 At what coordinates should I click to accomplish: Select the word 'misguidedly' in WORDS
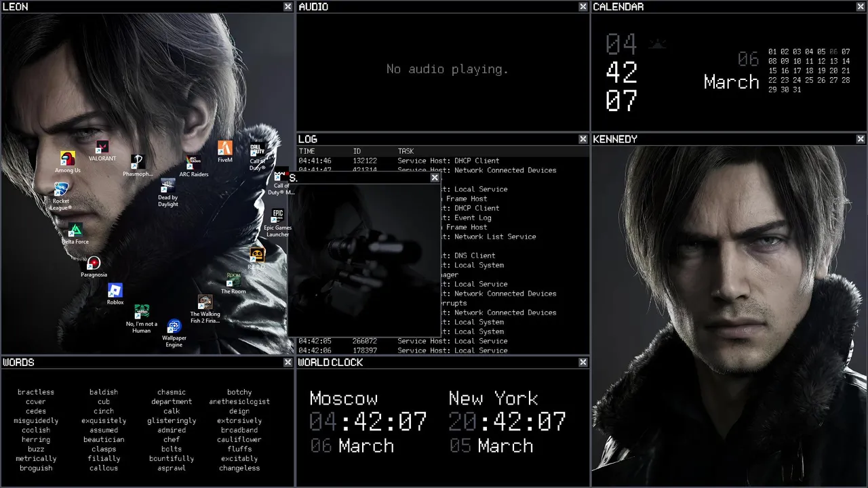tap(36, 421)
